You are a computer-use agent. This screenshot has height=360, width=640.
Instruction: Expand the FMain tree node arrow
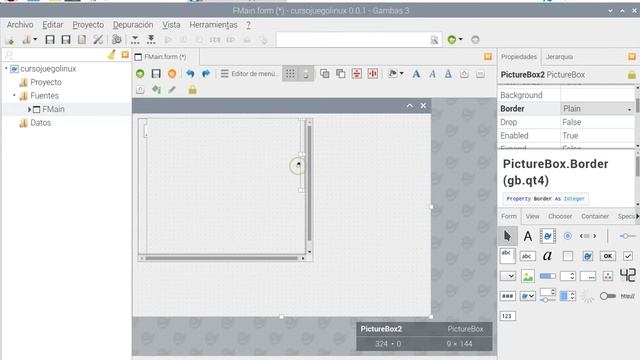click(x=29, y=109)
